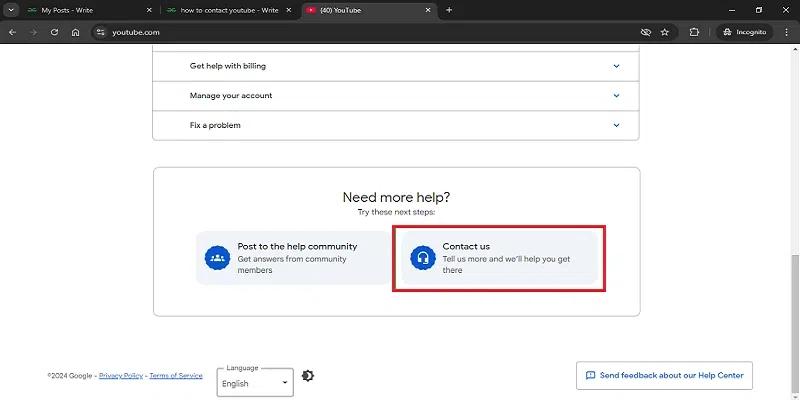Open the browser extensions puzzle icon
This screenshot has height=400, width=800.
pyautogui.click(x=694, y=32)
